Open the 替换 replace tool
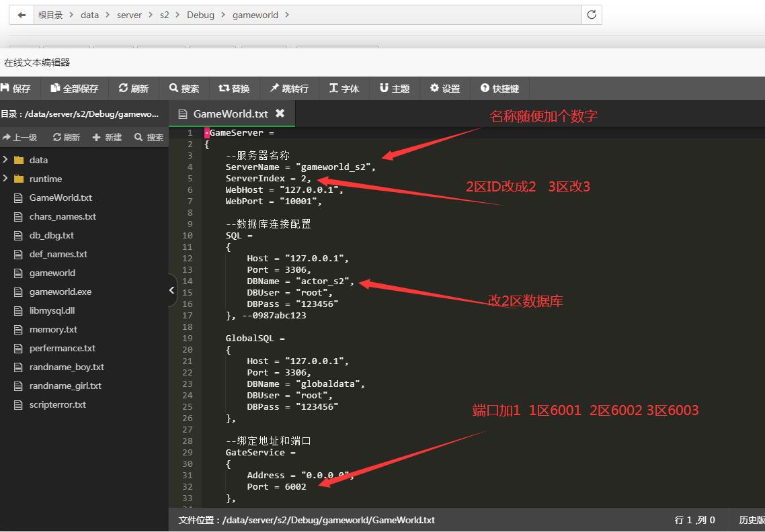765x532 pixels. pos(234,88)
